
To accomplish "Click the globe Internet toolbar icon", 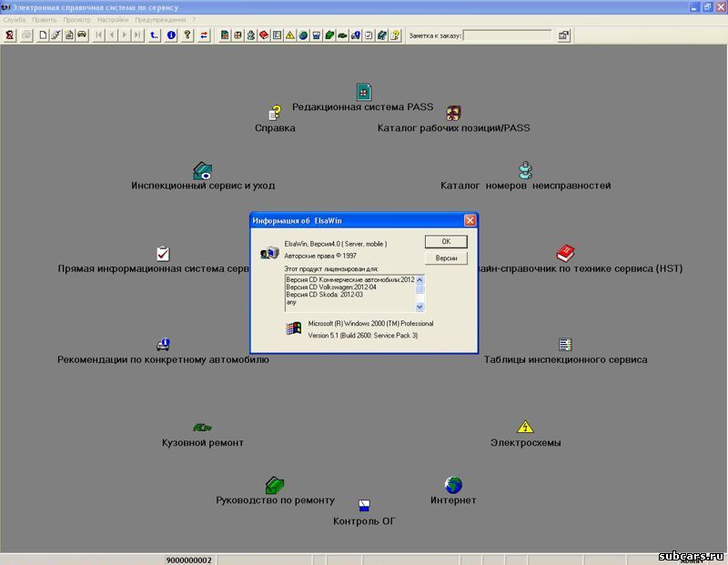I will 303,35.
